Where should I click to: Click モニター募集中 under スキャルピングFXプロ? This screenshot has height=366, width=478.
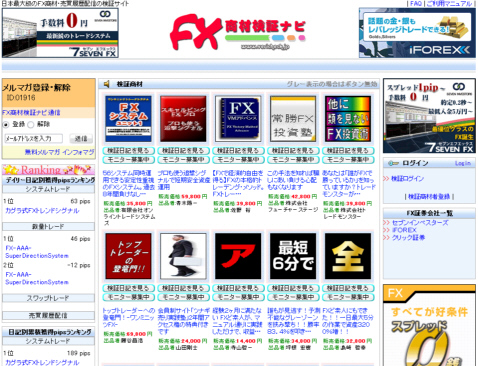tap(183, 160)
